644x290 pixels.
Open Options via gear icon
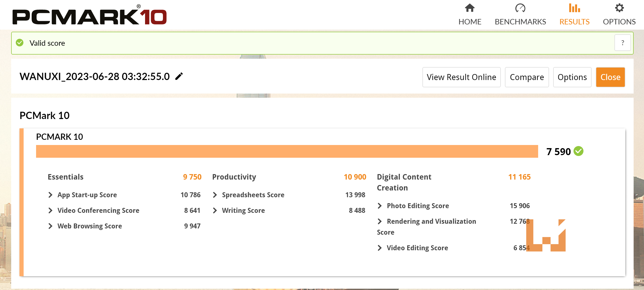[x=619, y=8]
